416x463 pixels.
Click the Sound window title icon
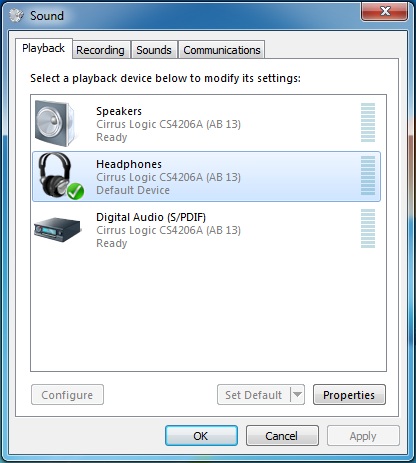[16, 16]
